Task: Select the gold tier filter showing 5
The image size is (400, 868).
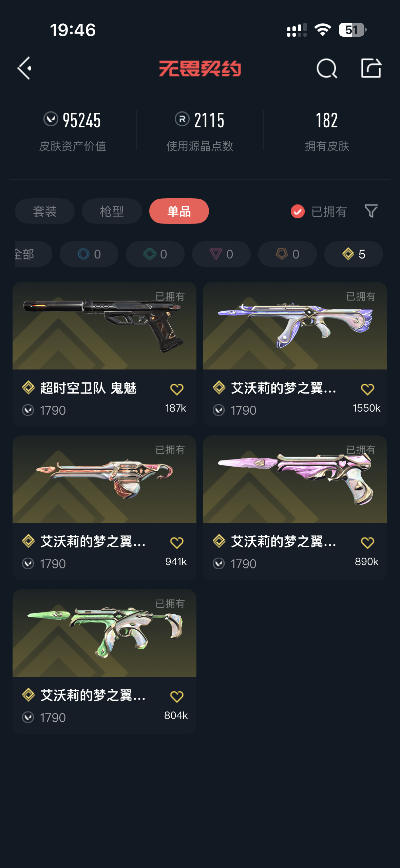Action: pyautogui.click(x=354, y=254)
